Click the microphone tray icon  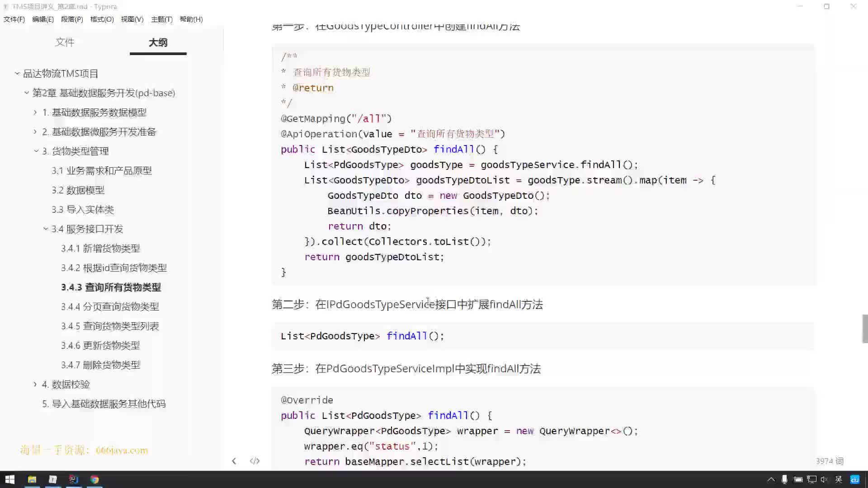click(784, 479)
